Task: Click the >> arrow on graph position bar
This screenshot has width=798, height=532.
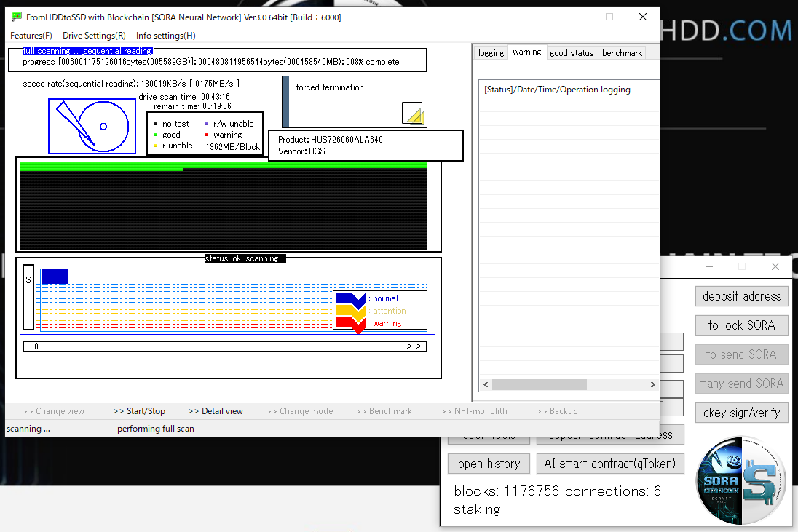Action: (414, 346)
